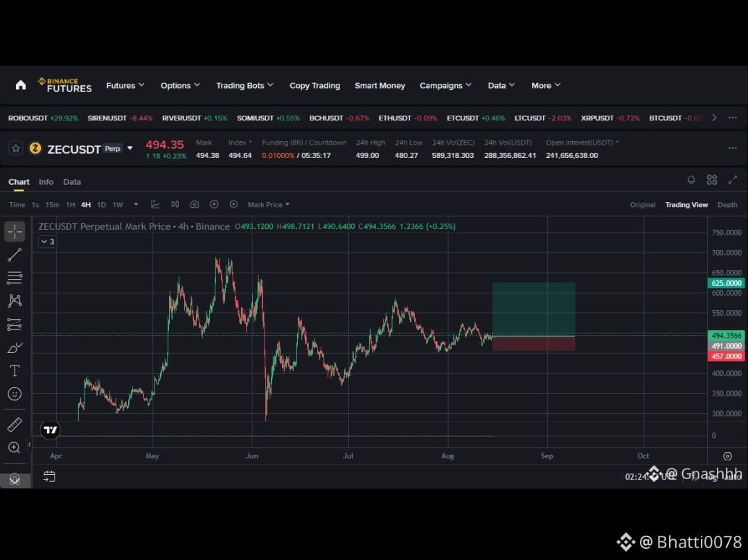
Task: Select LTCUSDT in the ticker bar
Action: [543, 118]
